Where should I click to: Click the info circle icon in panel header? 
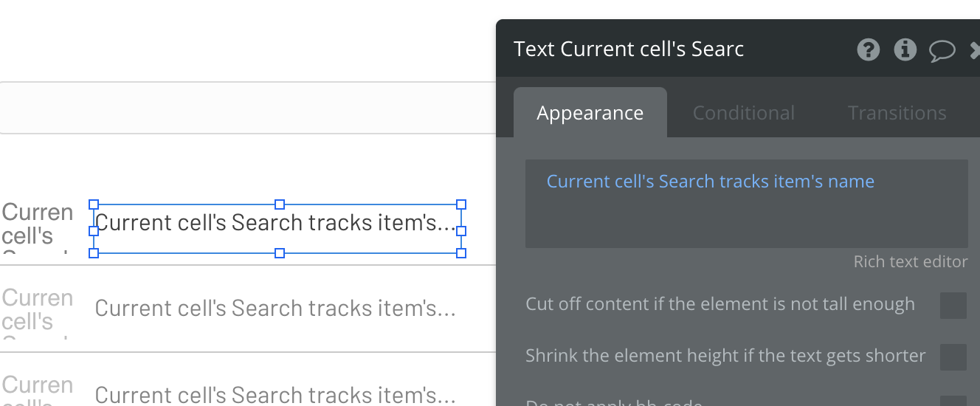[905, 50]
